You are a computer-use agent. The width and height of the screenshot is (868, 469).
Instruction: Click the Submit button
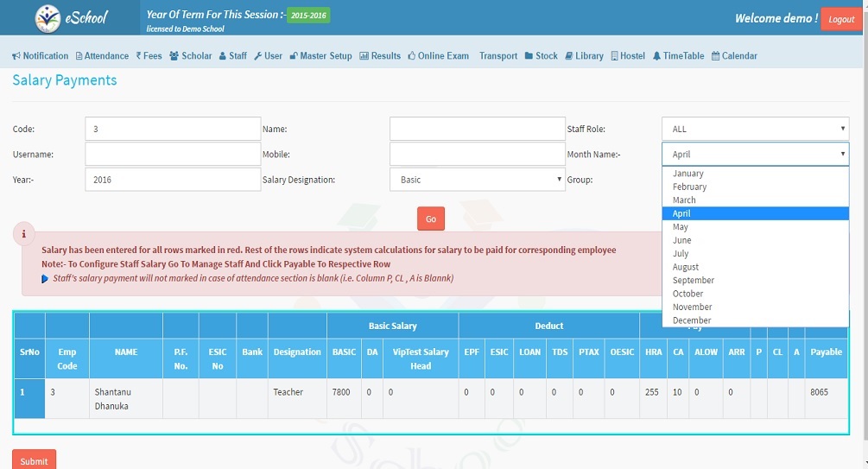coord(34,460)
